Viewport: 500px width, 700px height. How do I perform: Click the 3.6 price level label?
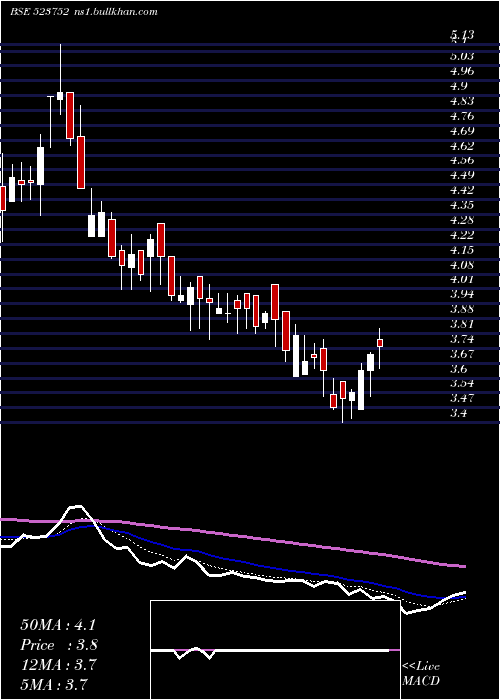(460, 369)
